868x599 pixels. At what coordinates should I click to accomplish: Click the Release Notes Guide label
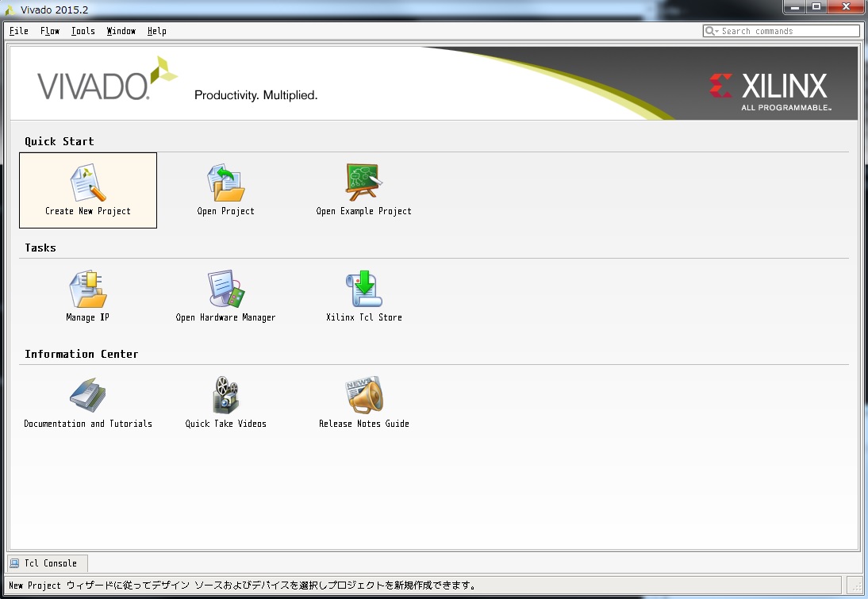[x=363, y=424]
